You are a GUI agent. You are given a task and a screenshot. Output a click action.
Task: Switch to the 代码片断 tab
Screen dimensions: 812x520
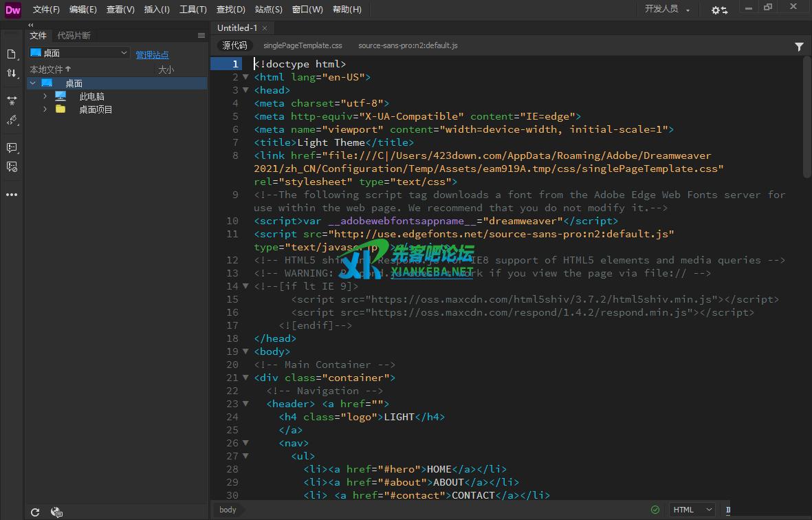[74, 35]
